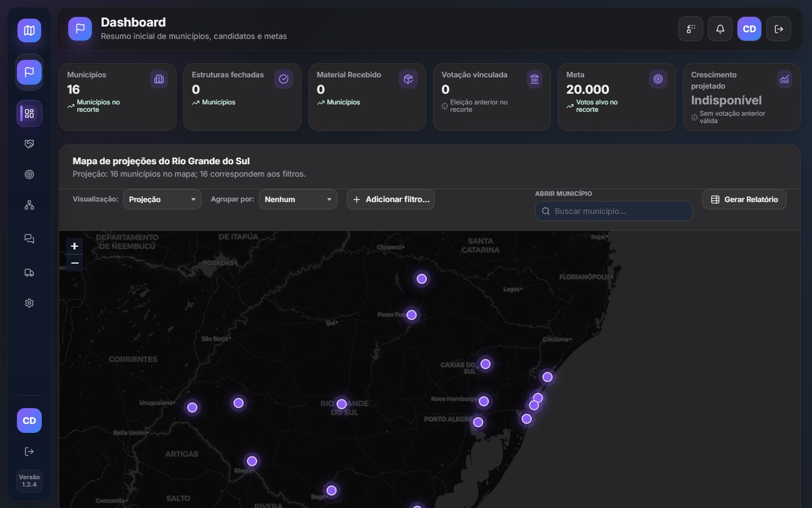
Task: Click the logout icon in top header
Action: pyautogui.click(x=779, y=29)
